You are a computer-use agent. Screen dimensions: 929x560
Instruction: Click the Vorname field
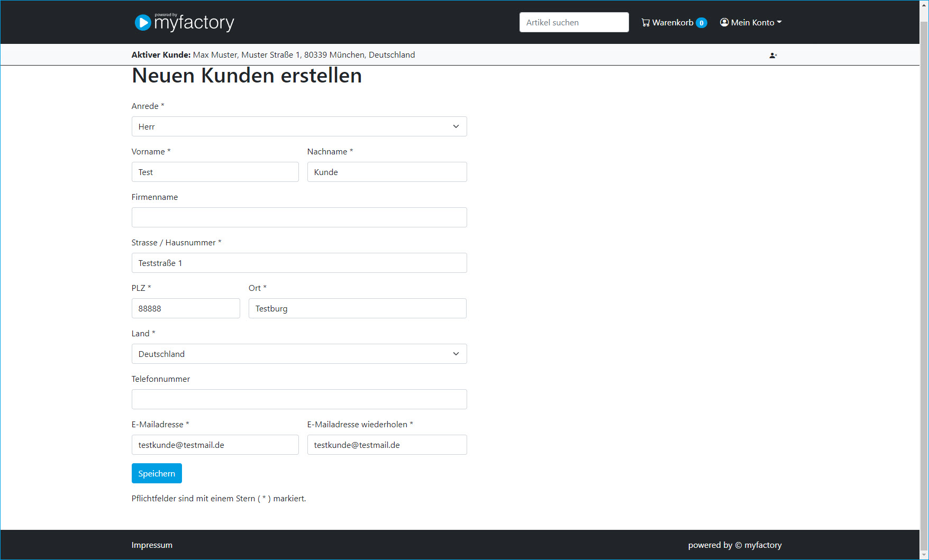(215, 172)
